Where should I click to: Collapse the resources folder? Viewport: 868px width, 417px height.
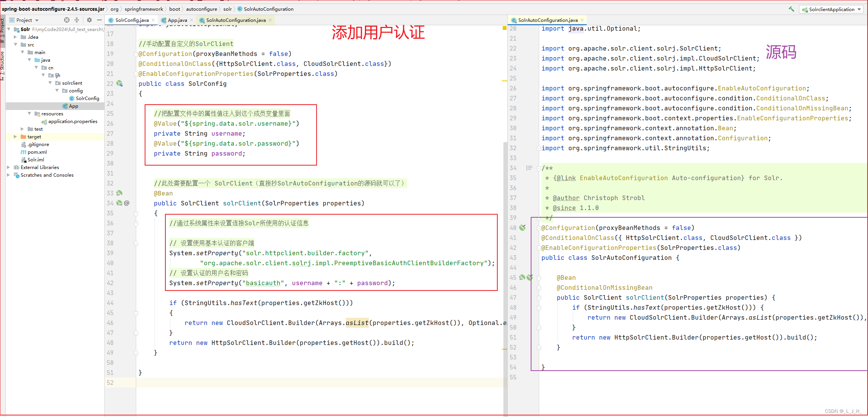point(29,113)
